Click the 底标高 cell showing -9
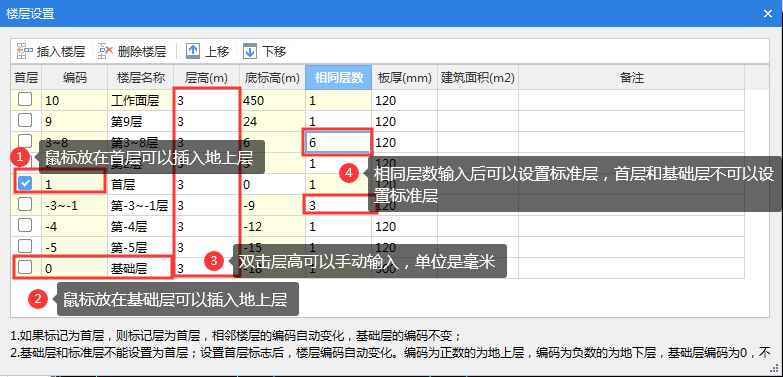 (272, 205)
